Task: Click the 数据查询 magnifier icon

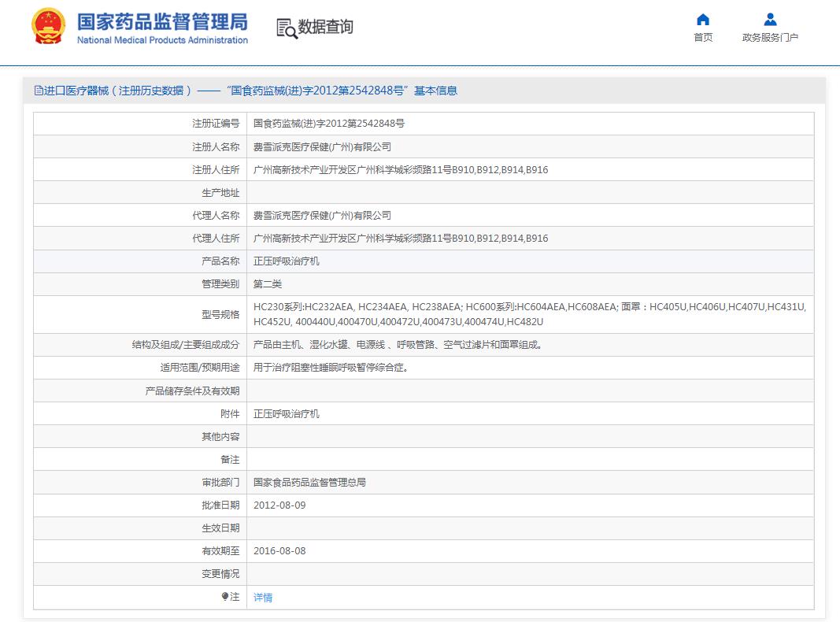Action: (287, 28)
